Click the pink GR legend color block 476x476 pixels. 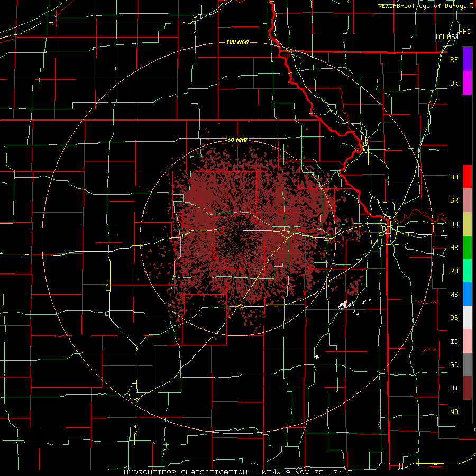point(467,200)
